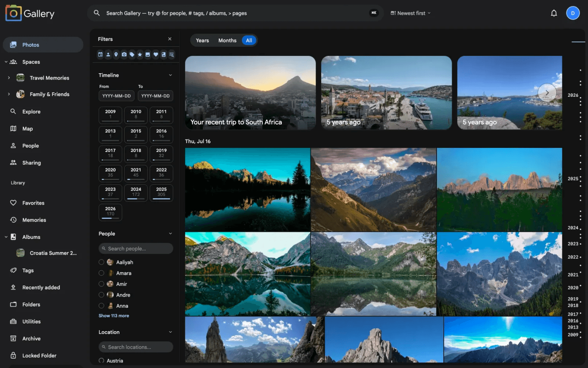Select the camera filter icon

click(124, 54)
